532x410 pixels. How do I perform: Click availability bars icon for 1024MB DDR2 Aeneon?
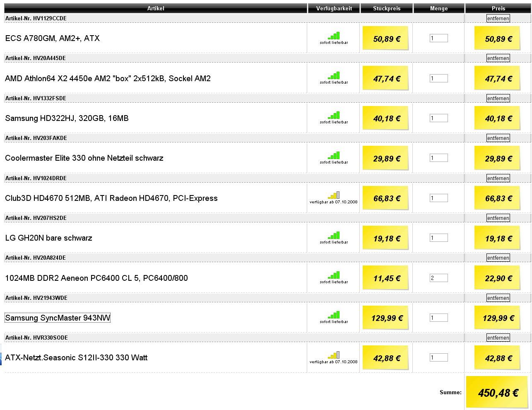334,275
